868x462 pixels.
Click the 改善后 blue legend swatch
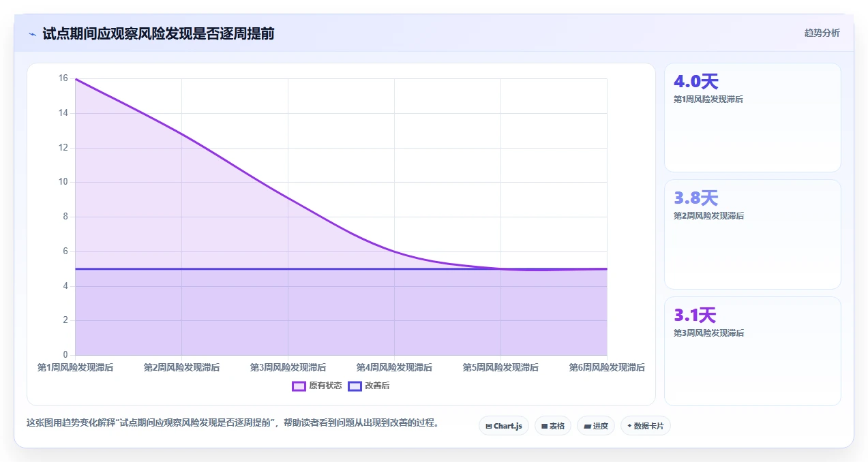click(355, 386)
